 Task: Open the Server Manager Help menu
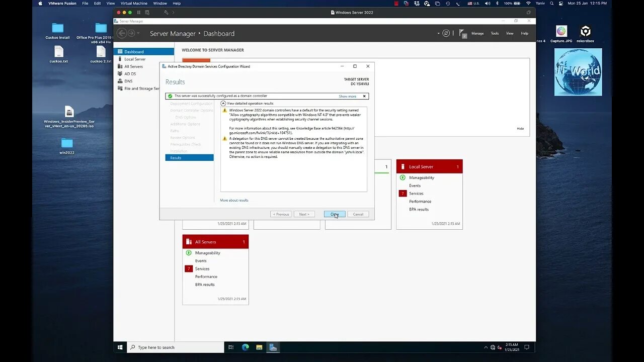tap(524, 33)
